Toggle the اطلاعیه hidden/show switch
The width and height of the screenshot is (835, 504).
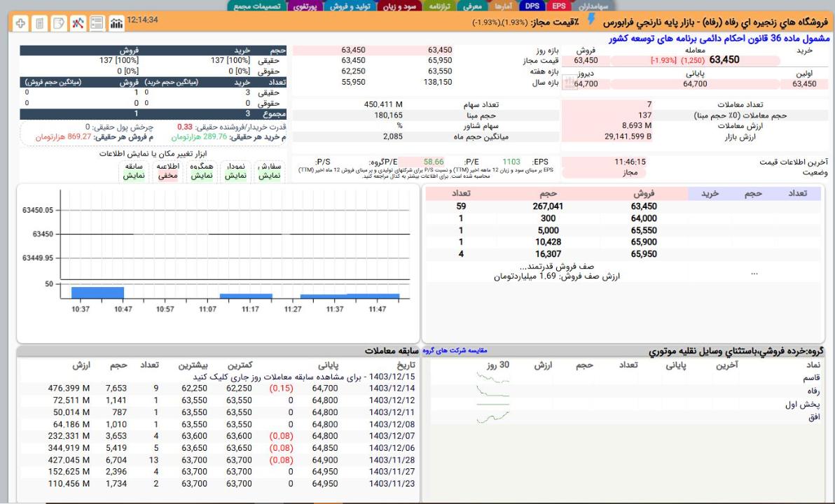click(x=167, y=171)
